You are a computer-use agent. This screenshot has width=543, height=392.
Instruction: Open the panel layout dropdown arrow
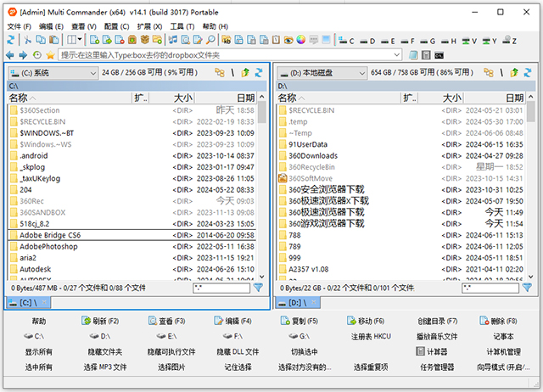pos(80,40)
